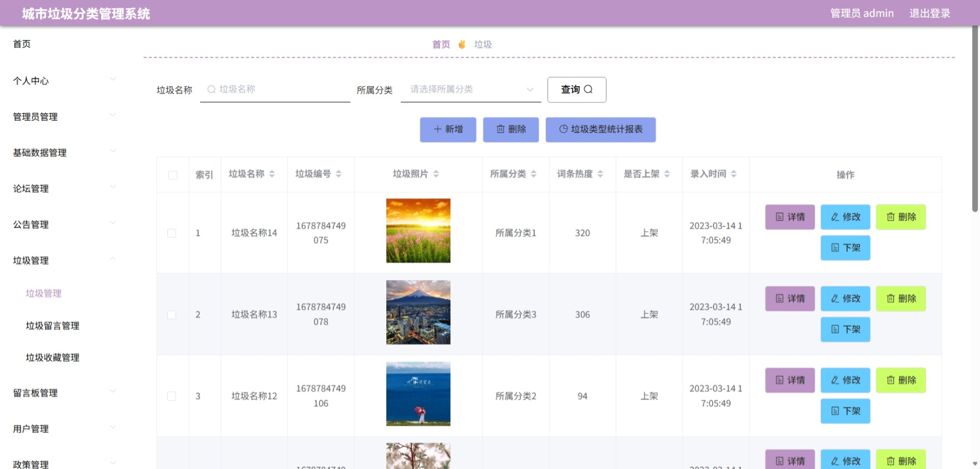980x469 pixels.
Task: Click the sort icon beside 垃圾照片 column header
Action: pos(436,174)
